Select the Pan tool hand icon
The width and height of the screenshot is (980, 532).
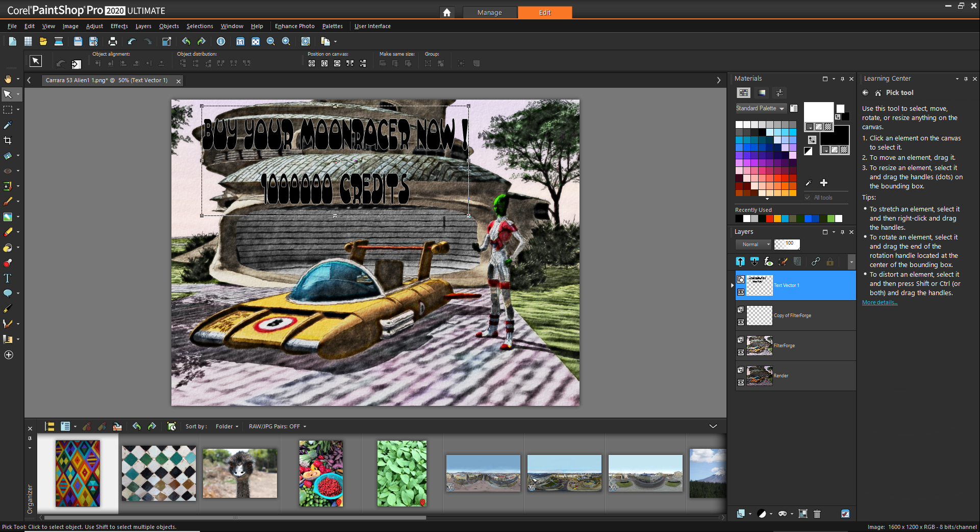(x=8, y=79)
